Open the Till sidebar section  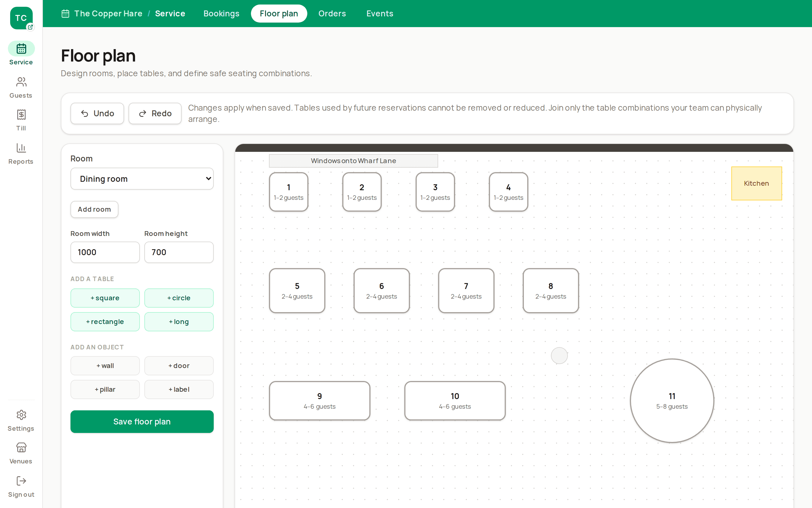pyautogui.click(x=21, y=120)
